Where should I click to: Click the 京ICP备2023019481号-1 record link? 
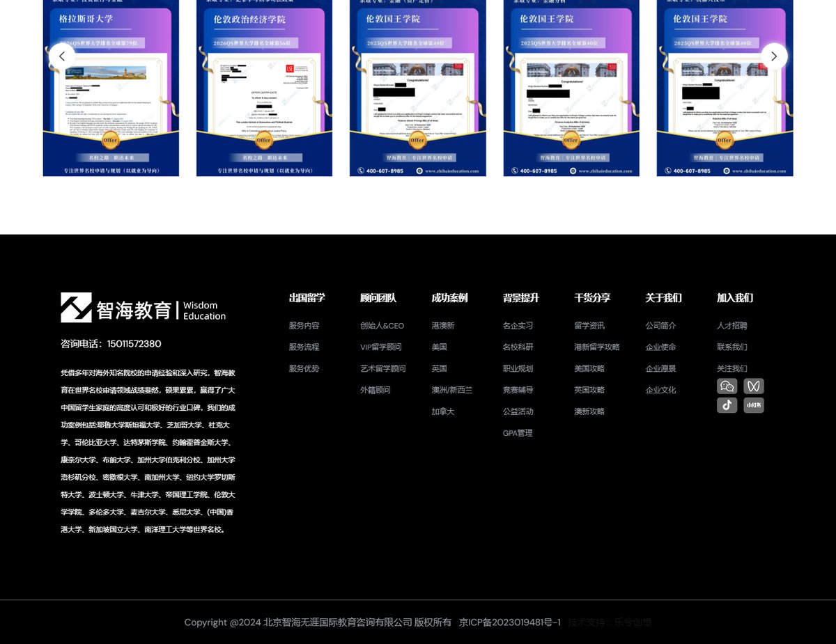pos(510,622)
